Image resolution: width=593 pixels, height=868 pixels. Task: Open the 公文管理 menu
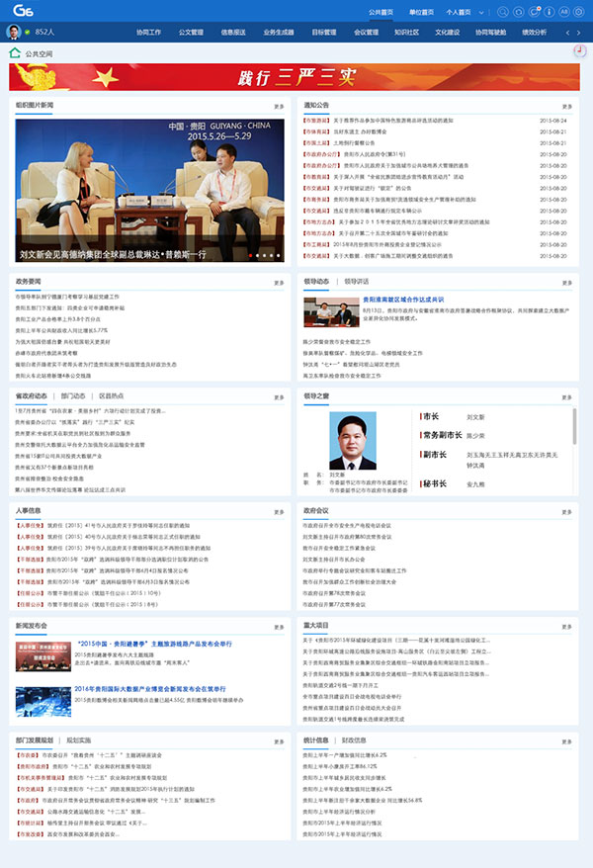[x=191, y=32]
